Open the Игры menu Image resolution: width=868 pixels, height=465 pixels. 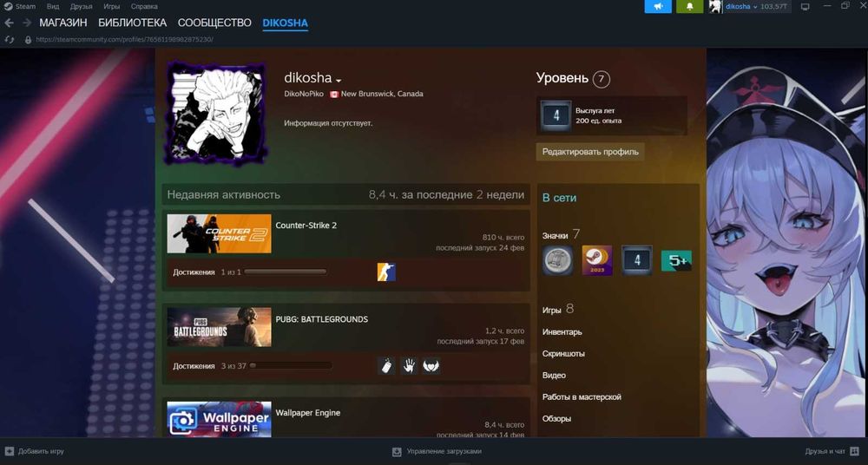click(111, 7)
